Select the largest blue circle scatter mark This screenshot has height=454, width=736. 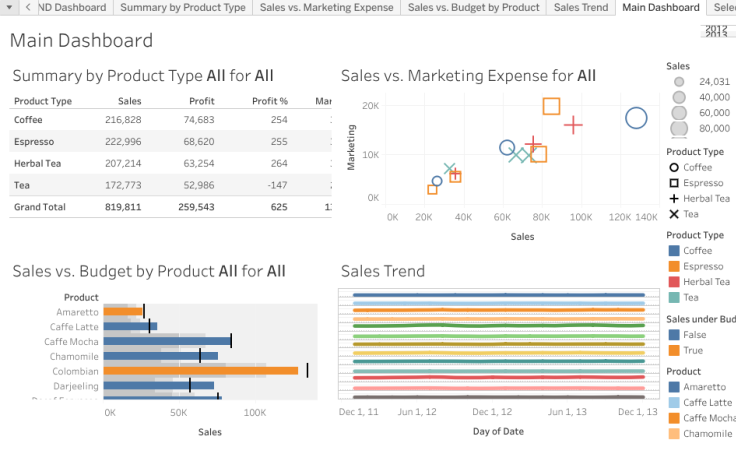click(x=636, y=118)
